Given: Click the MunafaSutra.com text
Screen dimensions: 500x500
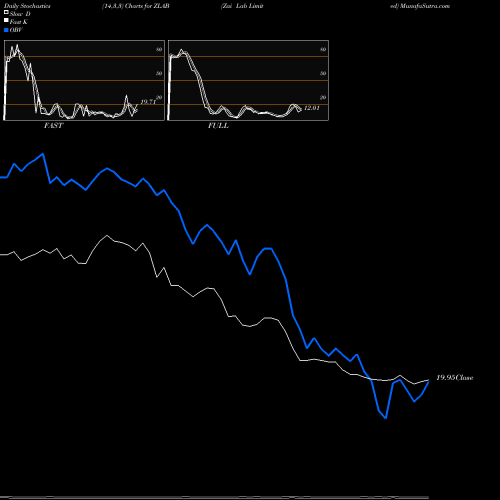Looking at the screenshot, I should pos(424,6).
